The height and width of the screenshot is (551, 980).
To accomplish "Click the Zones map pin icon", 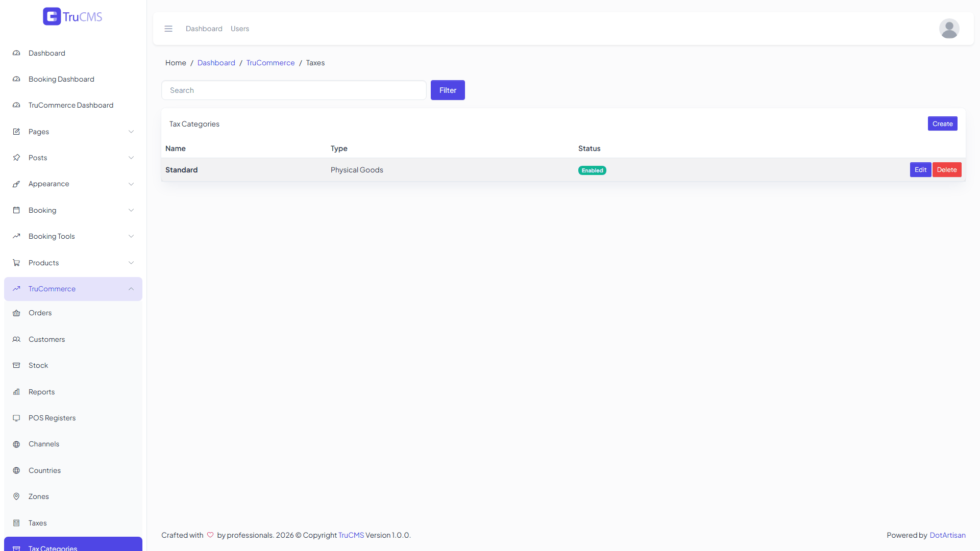I will click(16, 496).
